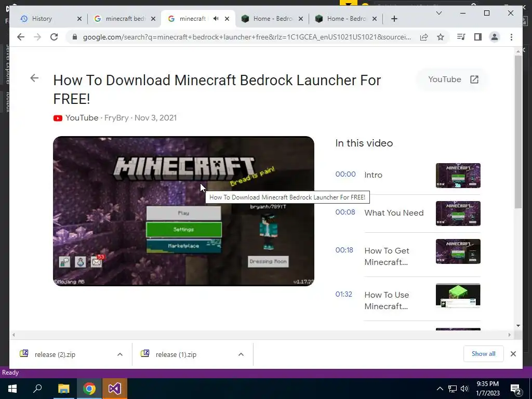The height and width of the screenshot is (399, 532).
Task: Show hidden system tray icons
Action: tap(440, 389)
